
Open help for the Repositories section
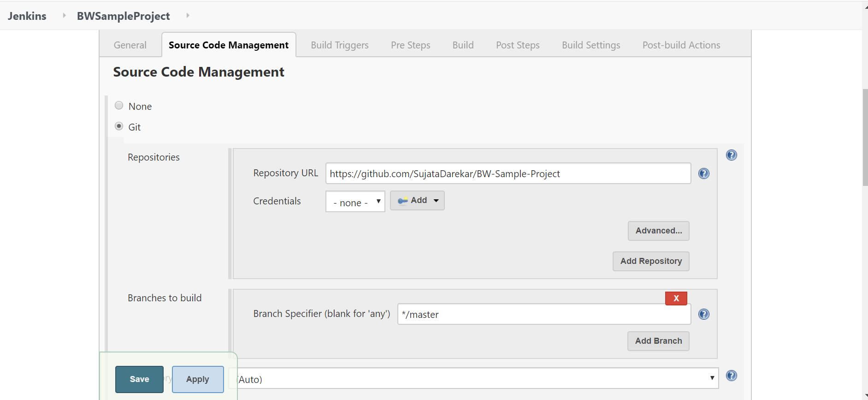731,155
